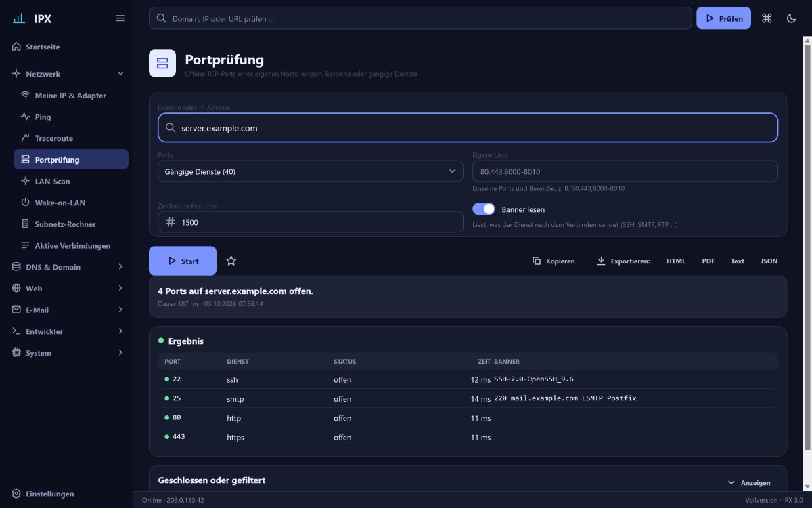Click the Exportieren download icon
The image size is (812, 508).
click(x=601, y=261)
